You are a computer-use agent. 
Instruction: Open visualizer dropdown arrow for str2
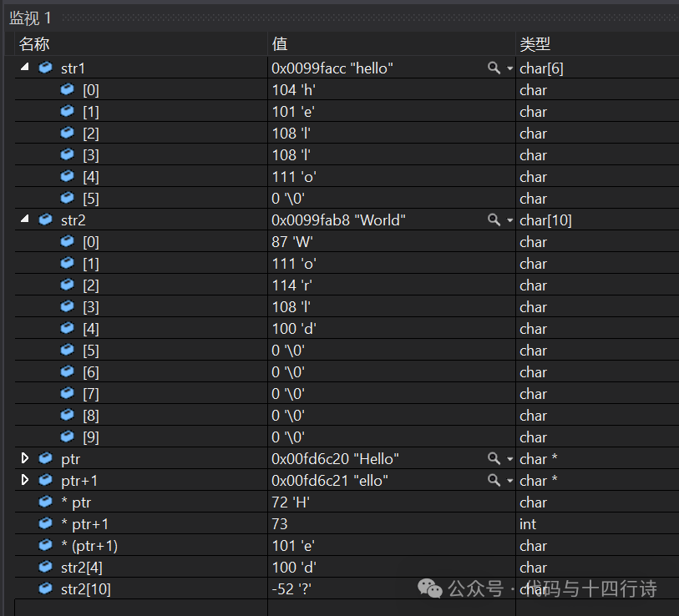coord(509,220)
